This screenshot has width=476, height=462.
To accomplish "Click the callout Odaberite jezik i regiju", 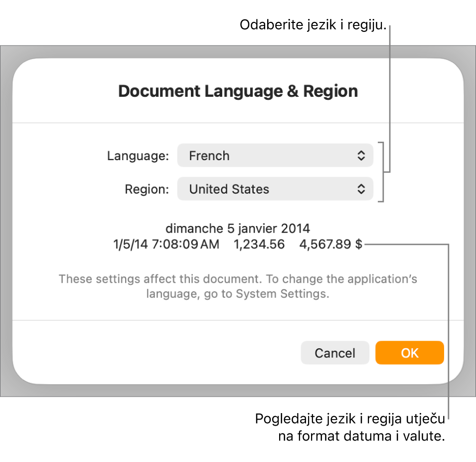I will (x=315, y=23).
